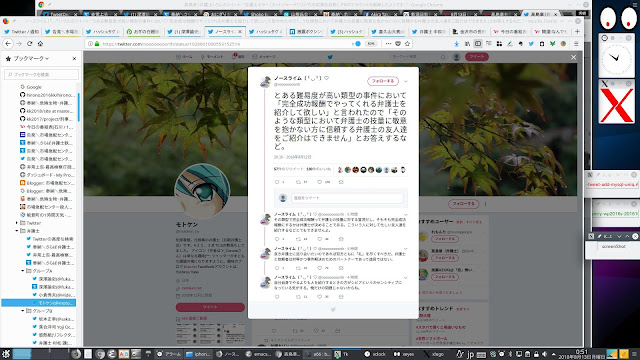This screenshot has height=360, width=640.
Task: Open the ダッシュボード bookmark
Action: tap(47, 175)
